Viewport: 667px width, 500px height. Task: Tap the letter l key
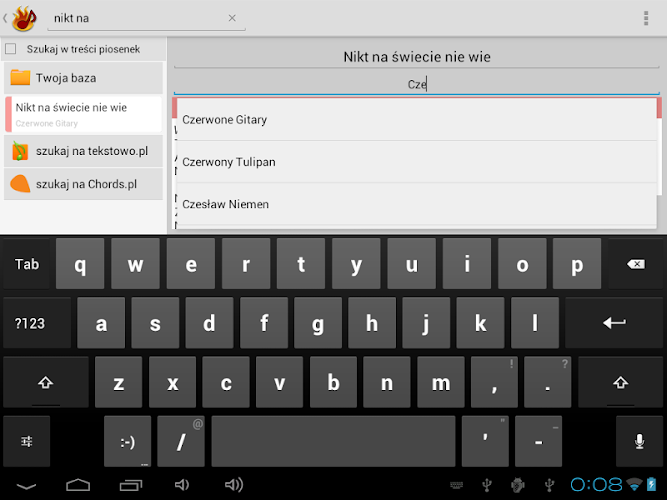pos(535,323)
